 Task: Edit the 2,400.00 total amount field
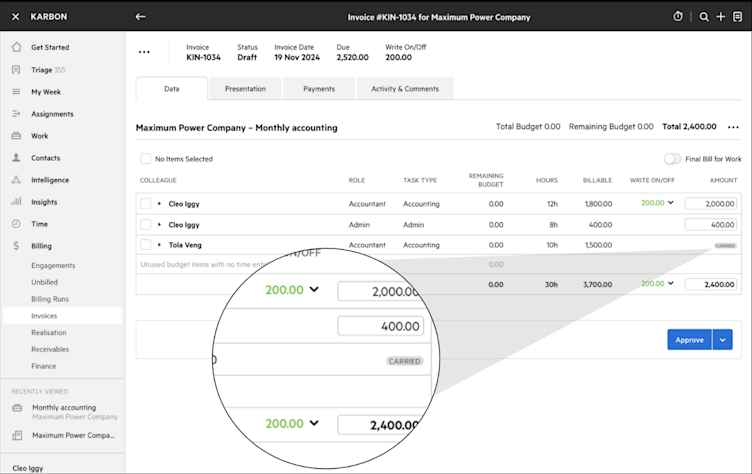(x=711, y=284)
